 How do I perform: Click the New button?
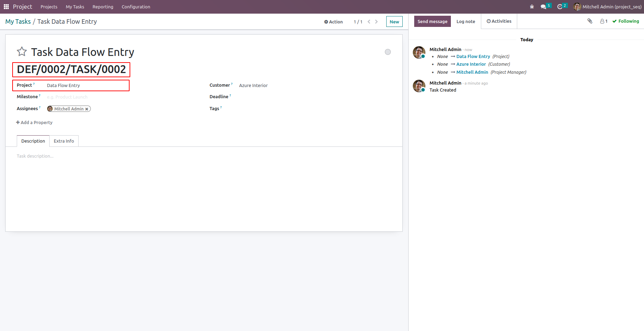click(394, 22)
